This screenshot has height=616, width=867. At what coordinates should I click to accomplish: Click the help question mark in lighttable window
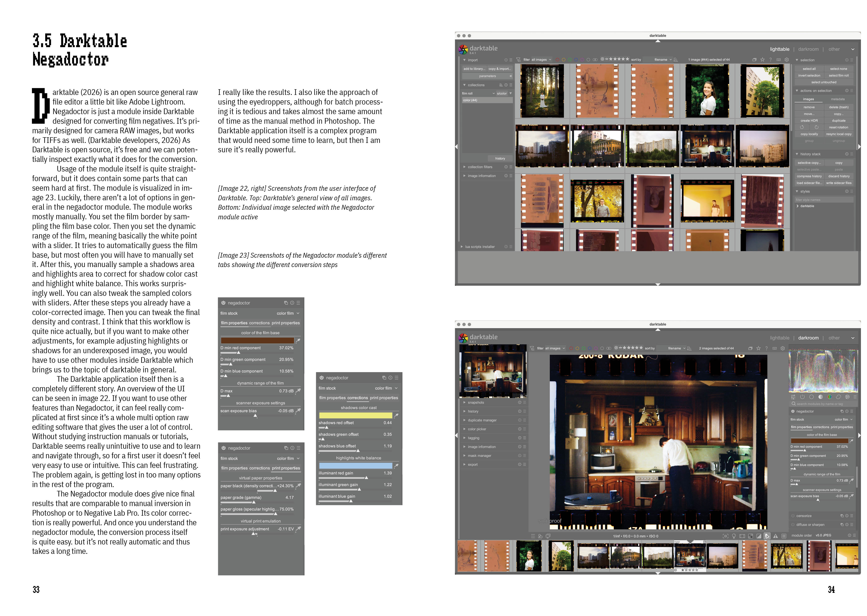pyautogui.click(x=771, y=59)
